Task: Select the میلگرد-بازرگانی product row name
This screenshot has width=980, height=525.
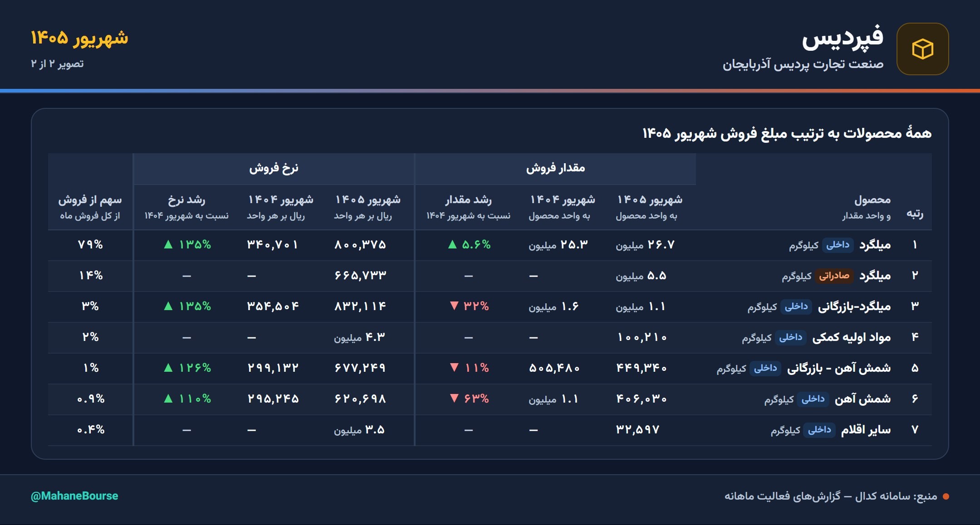Action: pyautogui.click(x=854, y=306)
